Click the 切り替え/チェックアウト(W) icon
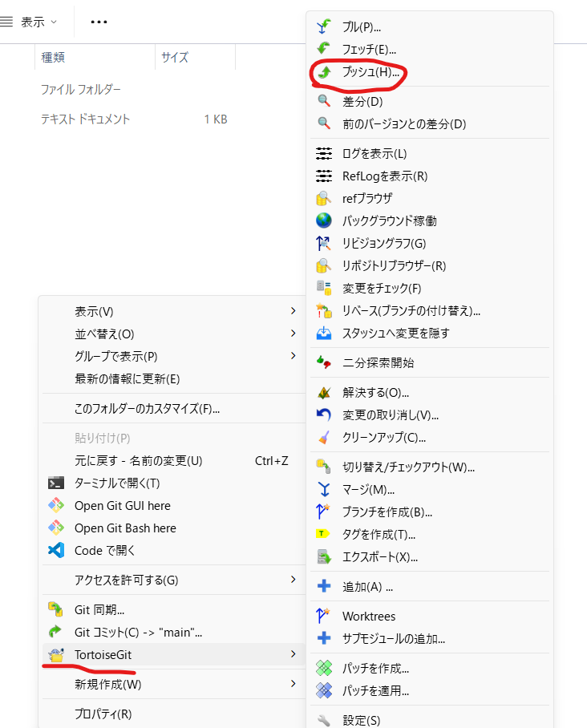The image size is (587, 728). tap(324, 467)
